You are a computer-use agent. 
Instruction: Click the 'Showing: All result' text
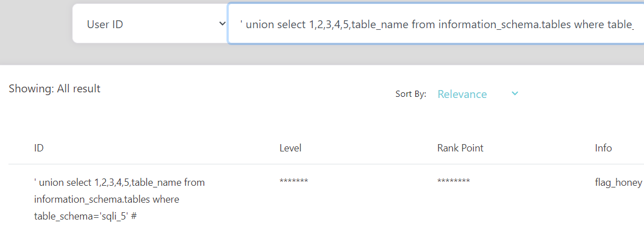pyautogui.click(x=54, y=88)
